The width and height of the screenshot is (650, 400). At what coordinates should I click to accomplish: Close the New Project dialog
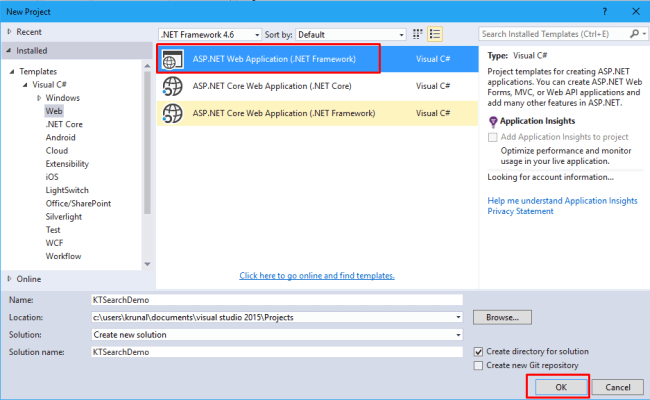(635, 12)
